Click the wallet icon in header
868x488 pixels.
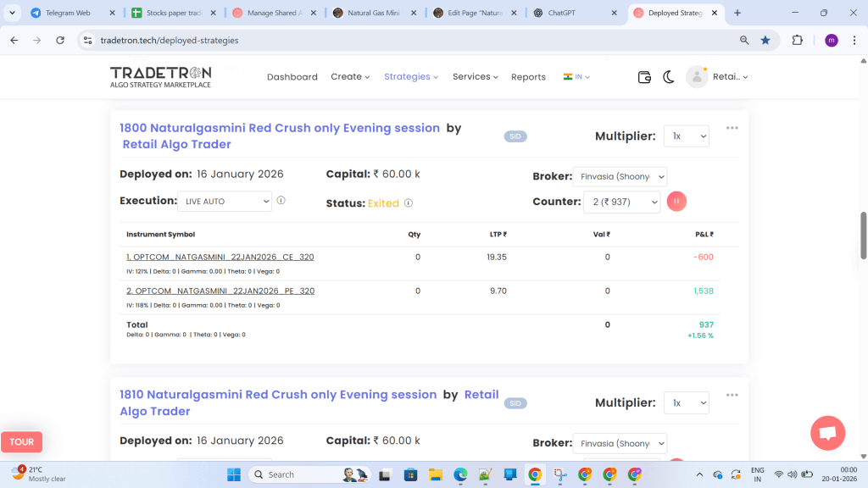(x=644, y=77)
